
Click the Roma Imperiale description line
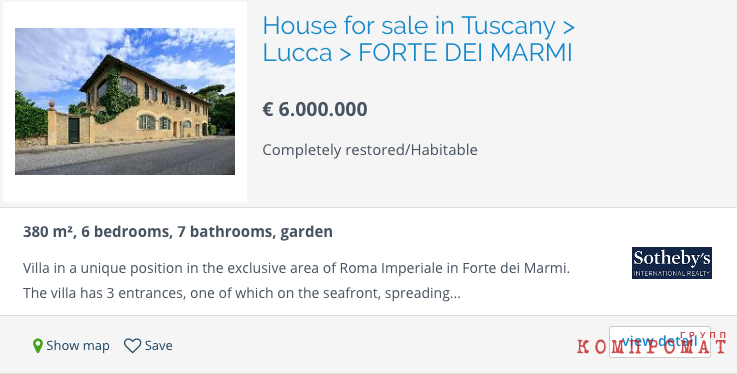pos(296,268)
